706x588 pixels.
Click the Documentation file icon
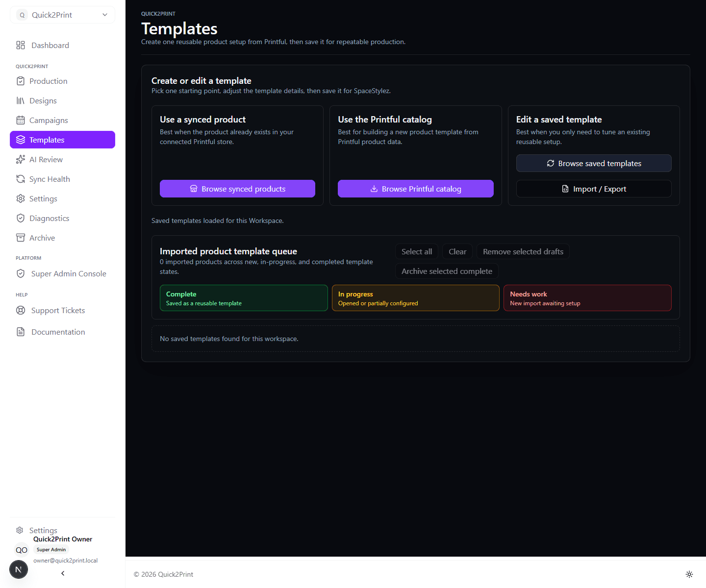(21, 332)
